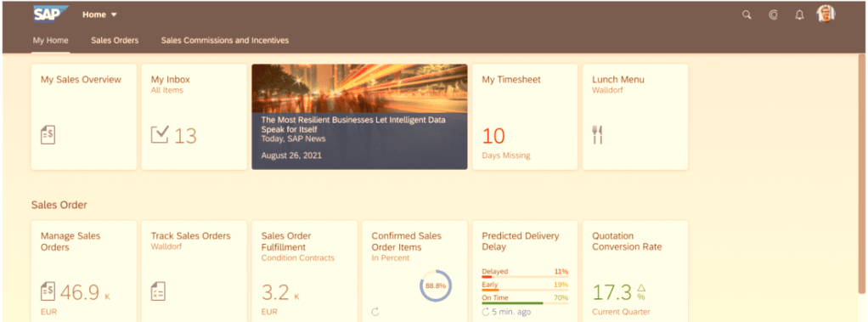Open the Lunch Menu tile
This screenshot has height=322, width=868.
click(x=635, y=117)
